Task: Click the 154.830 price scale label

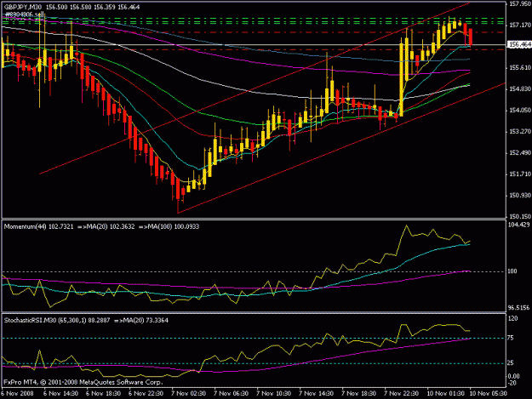Action: point(520,88)
